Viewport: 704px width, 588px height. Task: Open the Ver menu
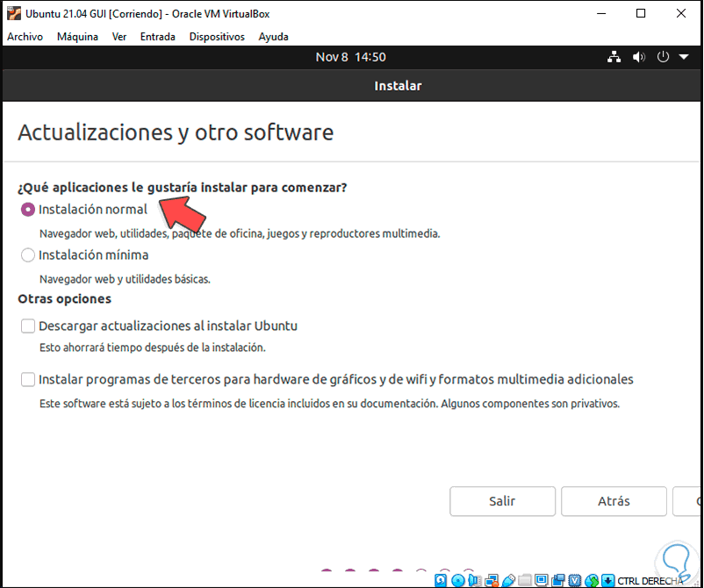119,37
